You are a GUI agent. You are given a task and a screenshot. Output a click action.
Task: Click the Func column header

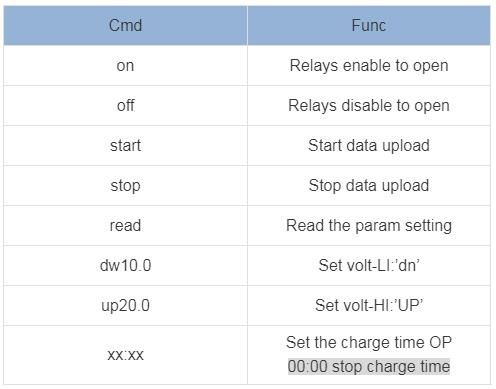(369, 25)
